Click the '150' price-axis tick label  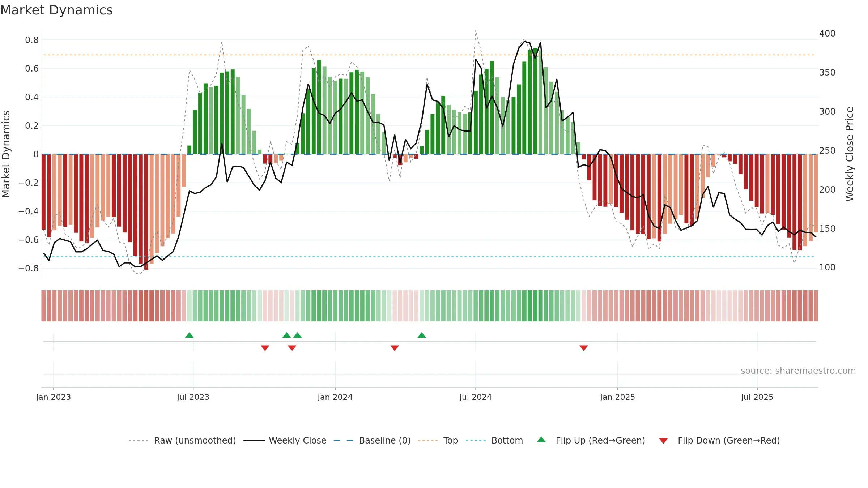pyautogui.click(x=827, y=228)
